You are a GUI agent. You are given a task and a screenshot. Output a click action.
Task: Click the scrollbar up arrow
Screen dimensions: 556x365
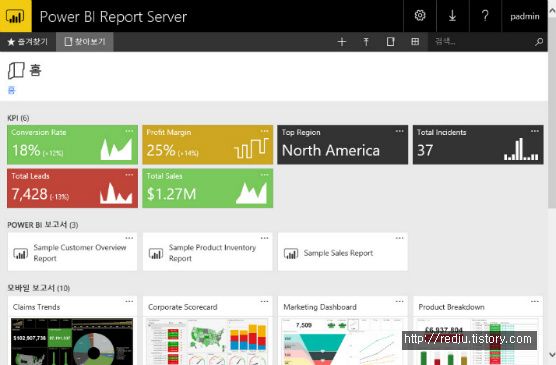(552, 11)
